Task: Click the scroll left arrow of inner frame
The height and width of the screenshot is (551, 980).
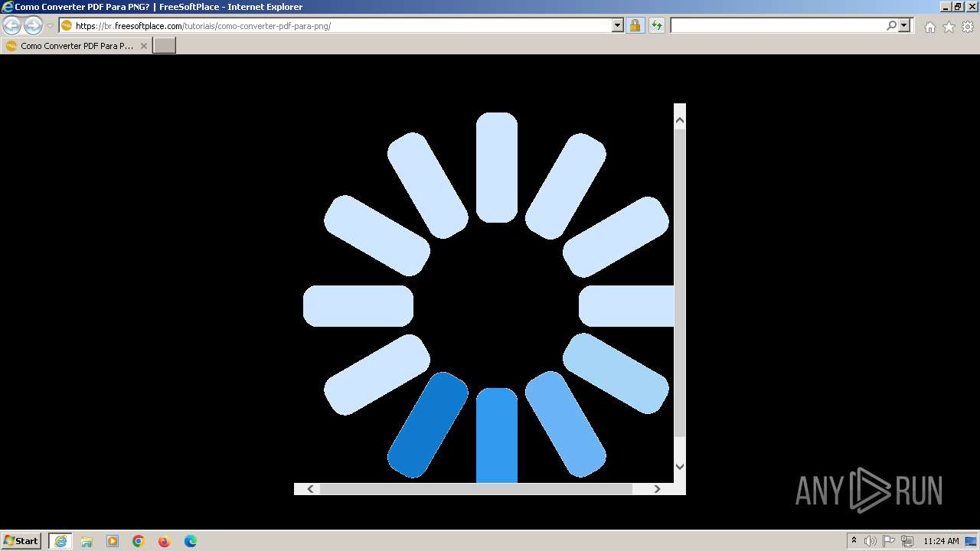Action: point(310,489)
